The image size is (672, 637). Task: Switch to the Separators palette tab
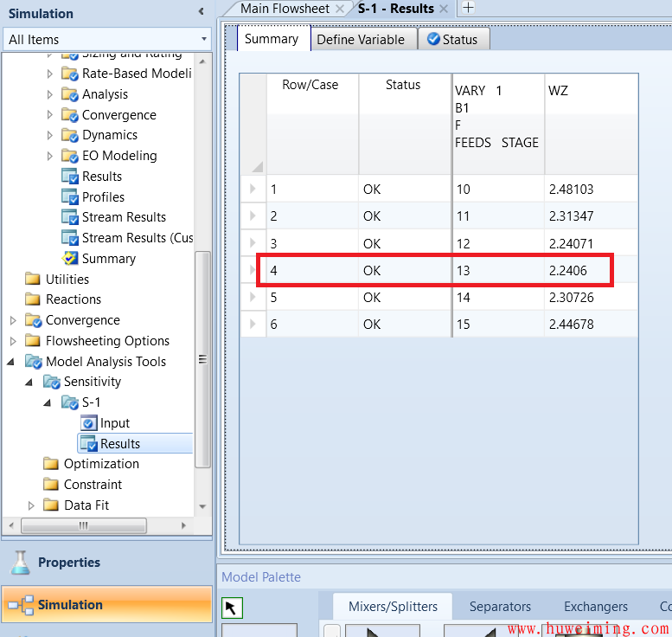(x=500, y=607)
